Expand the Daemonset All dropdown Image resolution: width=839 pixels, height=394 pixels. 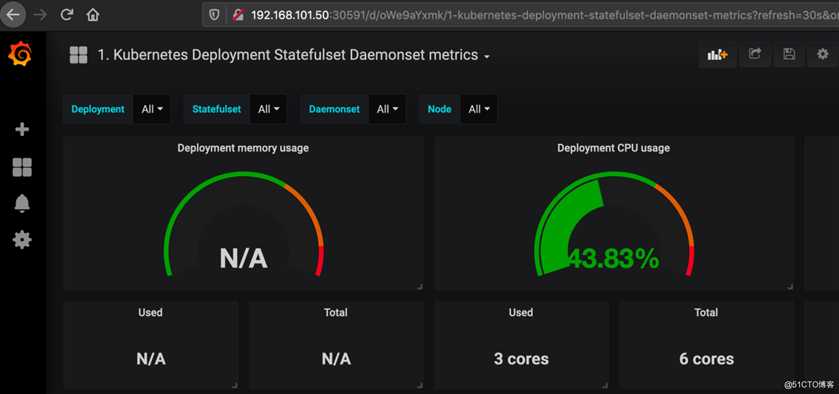tap(387, 109)
